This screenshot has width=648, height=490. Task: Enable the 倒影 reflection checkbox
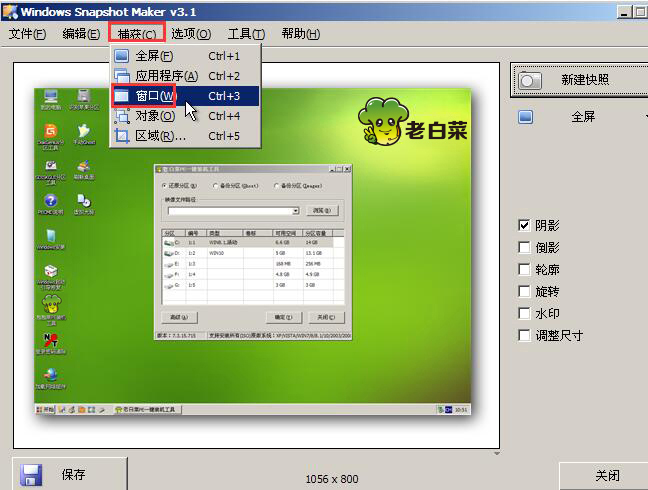pyautogui.click(x=524, y=247)
